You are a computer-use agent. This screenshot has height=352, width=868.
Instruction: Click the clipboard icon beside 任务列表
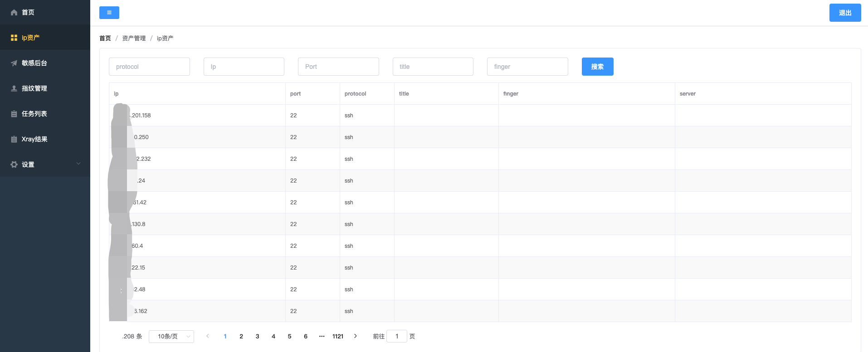click(x=14, y=114)
